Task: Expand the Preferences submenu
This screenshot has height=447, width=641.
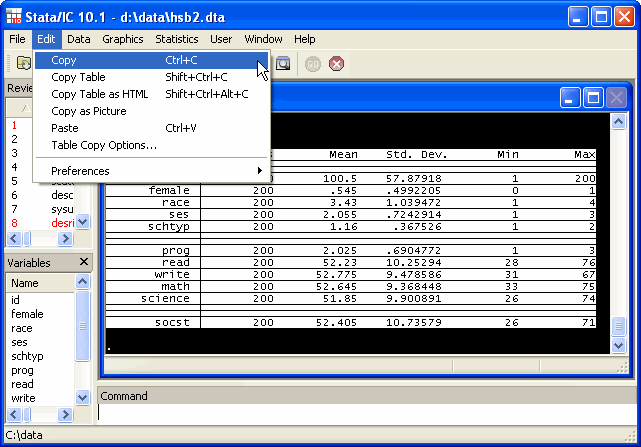Action: (x=152, y=171)
